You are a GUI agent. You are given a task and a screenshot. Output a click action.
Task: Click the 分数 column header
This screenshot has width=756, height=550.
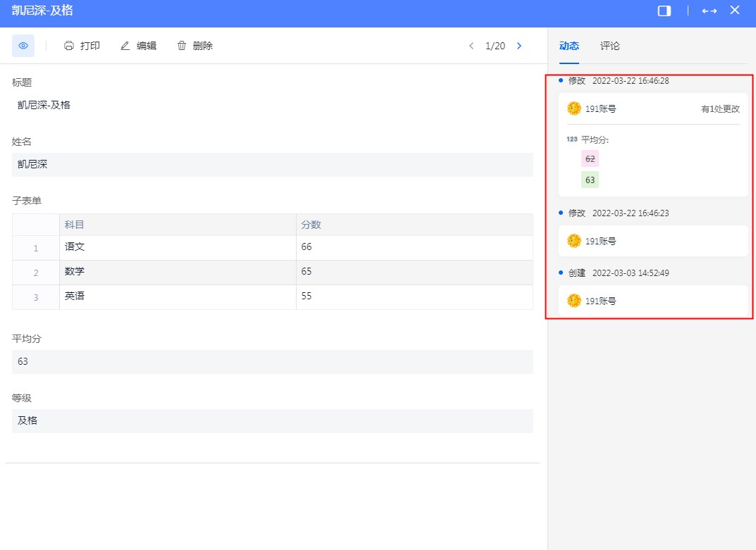pos(311,225)
